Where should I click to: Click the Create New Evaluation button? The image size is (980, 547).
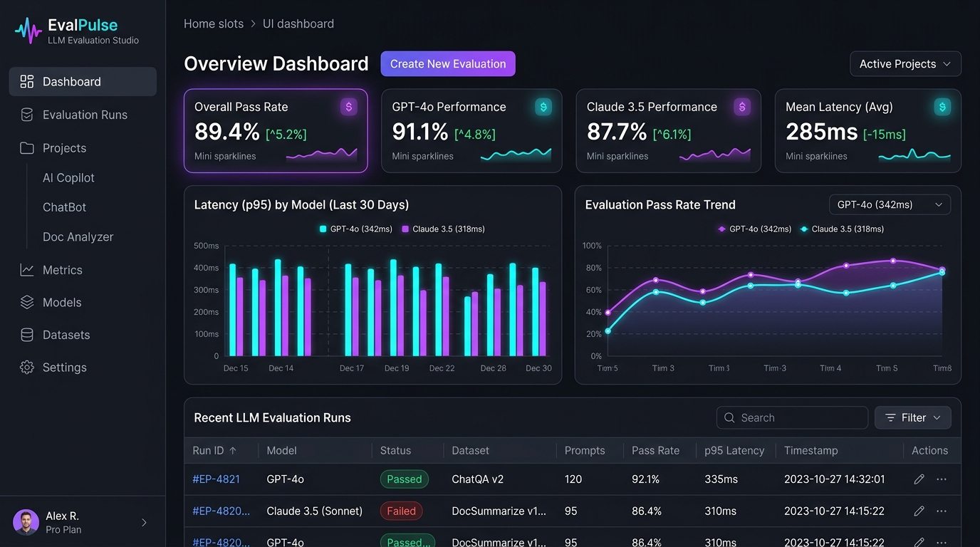[x=448, y=63]
